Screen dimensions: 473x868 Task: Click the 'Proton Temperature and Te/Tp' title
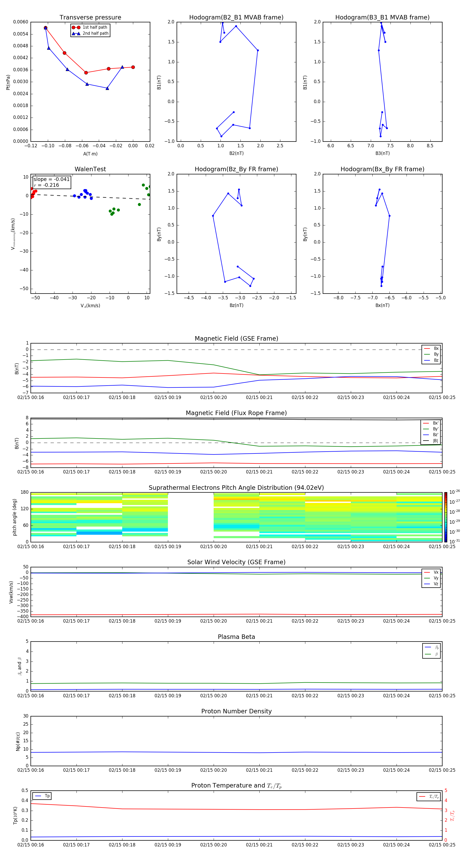click(236, 786)
